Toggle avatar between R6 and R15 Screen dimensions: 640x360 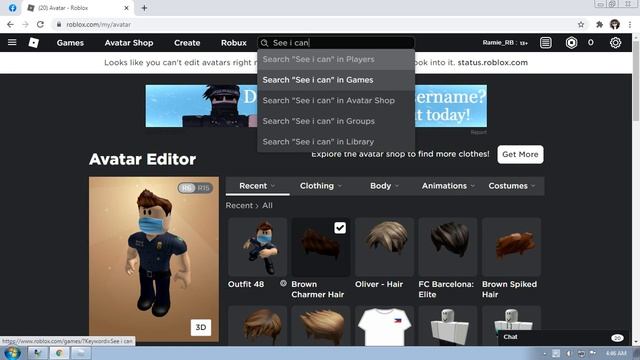point(195,188)
